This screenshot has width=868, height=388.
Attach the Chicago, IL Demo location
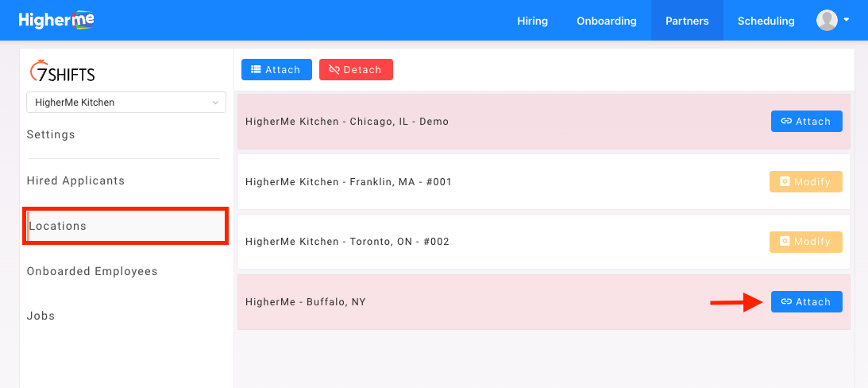coord(806,122)
